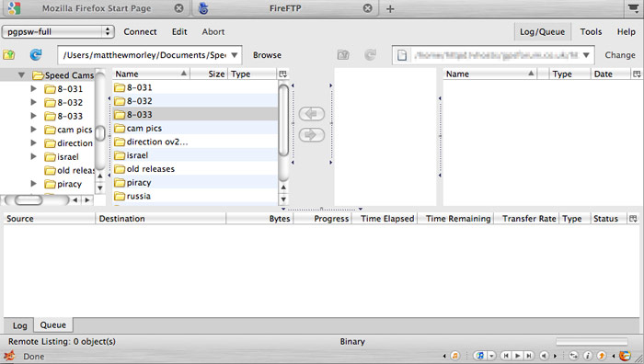This screenshot has height=364, width=644.
Task: Open the pgpsw-full account dropdown
Action: [x=57, y=31]
